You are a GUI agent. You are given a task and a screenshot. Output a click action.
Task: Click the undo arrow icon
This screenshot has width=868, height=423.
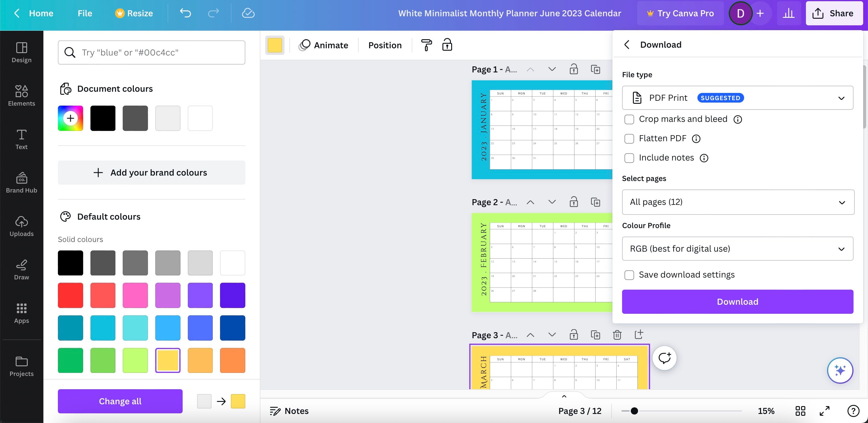[185, 13]
